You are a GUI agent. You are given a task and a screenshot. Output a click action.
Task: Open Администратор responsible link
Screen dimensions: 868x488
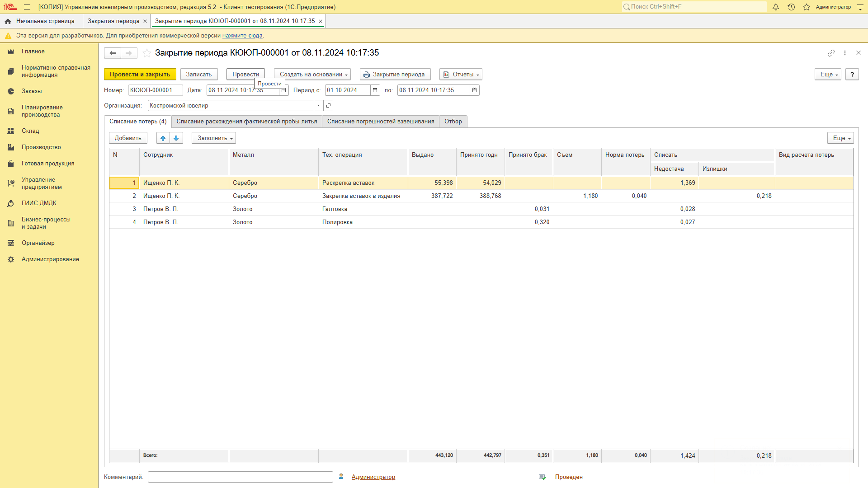373,477
